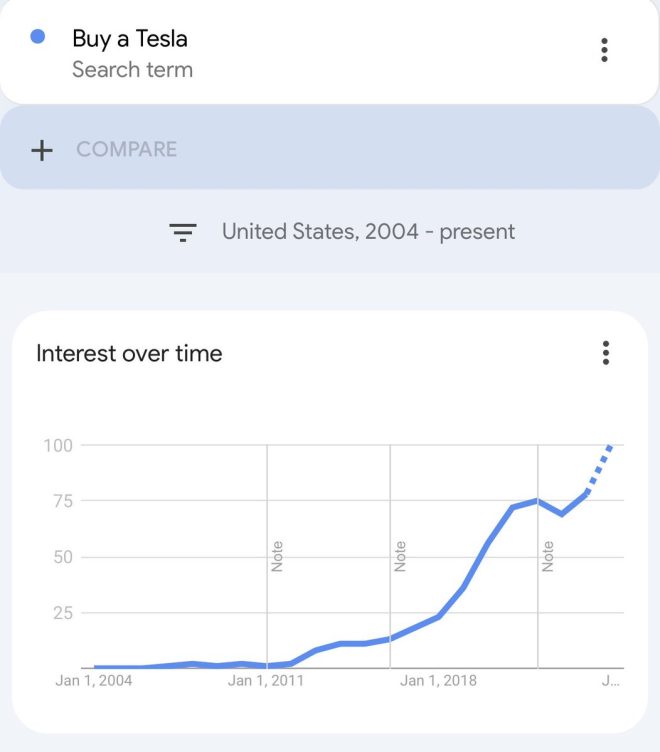Open the Buy a Tesla term options menu
Screen dimensions: 660x752
point(604,50)
